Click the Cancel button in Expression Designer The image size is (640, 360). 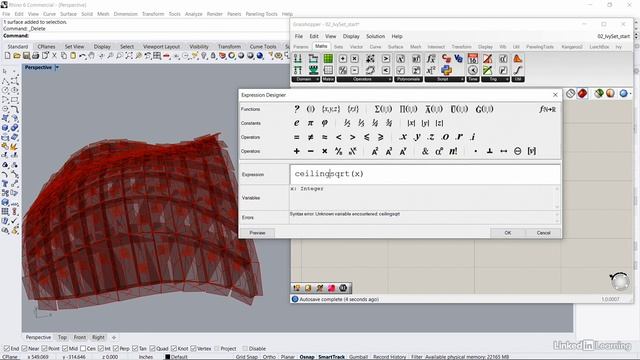tap(543, 233)
